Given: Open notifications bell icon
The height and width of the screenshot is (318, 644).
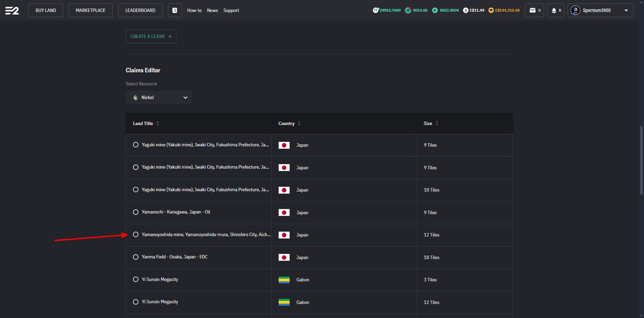Looking at the screenshot, I should click(554, 10).
